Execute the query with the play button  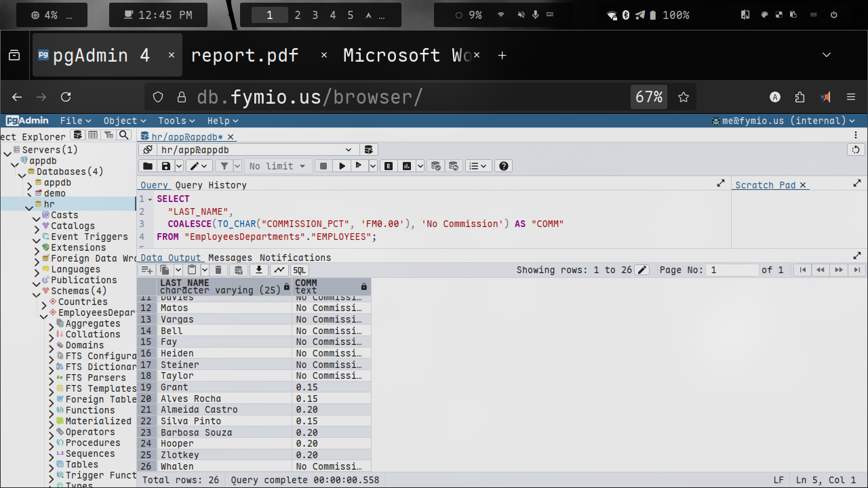[x=342, y=166]
